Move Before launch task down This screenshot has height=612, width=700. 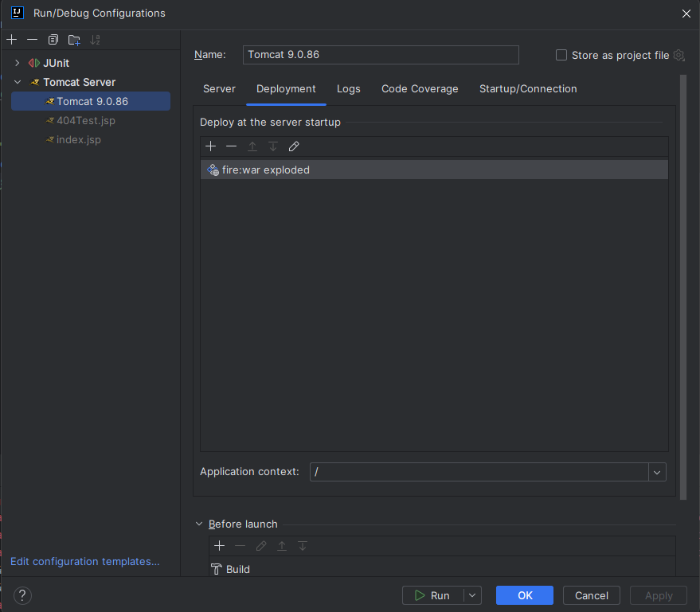(x=303, y=545)
